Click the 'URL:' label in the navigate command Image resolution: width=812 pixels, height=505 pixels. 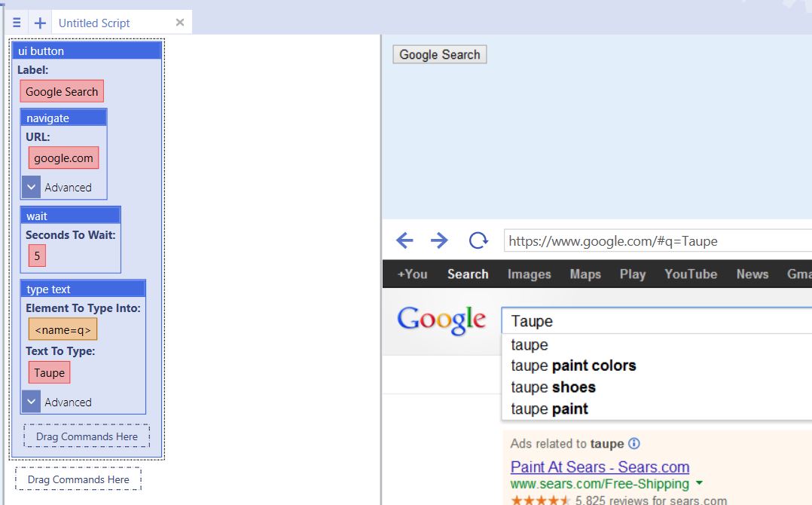[x=38, y=136]
